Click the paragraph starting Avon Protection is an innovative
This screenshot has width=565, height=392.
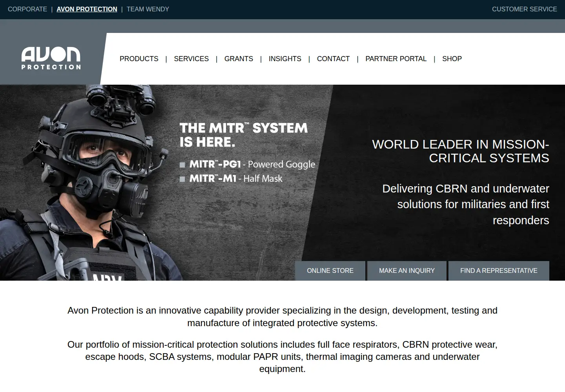click(x=282, y=317)
